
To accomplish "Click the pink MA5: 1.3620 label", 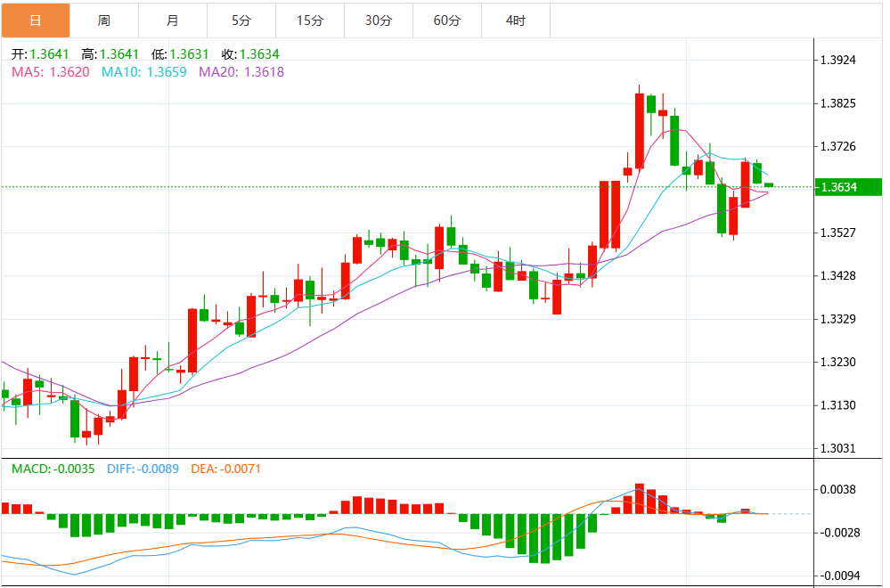I will pyautogui.click(x=50, y=71).
